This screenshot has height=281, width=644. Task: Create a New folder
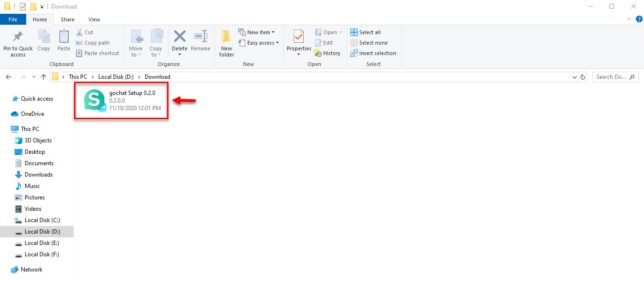click(226, 44)
